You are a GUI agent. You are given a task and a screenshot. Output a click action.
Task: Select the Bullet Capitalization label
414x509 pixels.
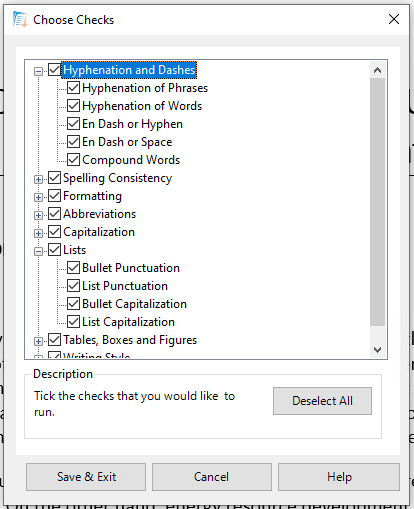(x=134, y=304)
